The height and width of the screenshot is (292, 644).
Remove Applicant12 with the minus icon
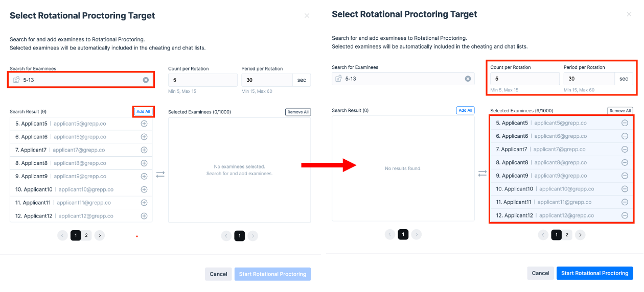[x=625, y=215]
